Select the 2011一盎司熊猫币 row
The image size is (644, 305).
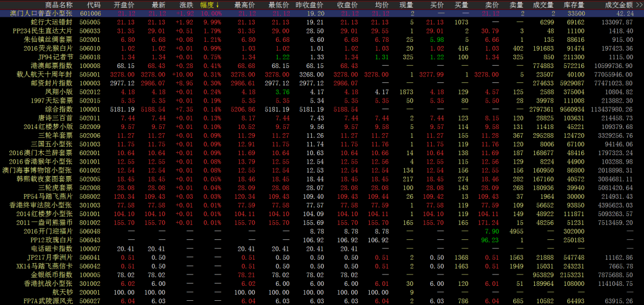[x=322, y=223]
